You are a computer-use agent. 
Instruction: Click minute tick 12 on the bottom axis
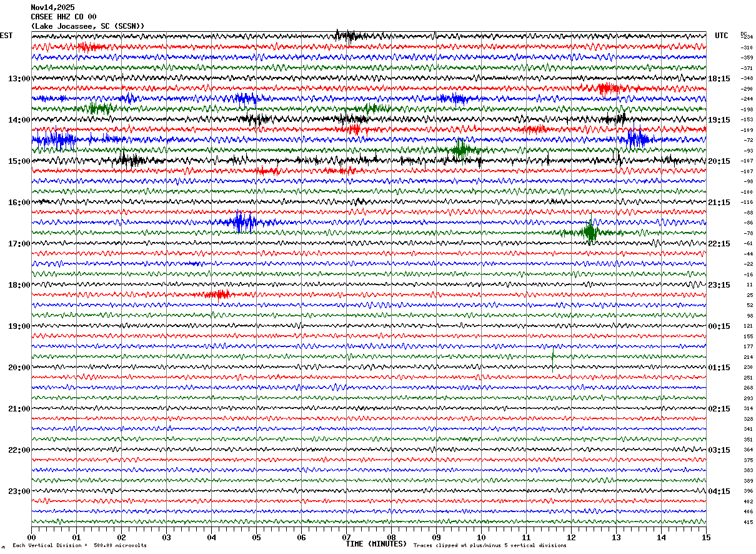coord(571,537)
